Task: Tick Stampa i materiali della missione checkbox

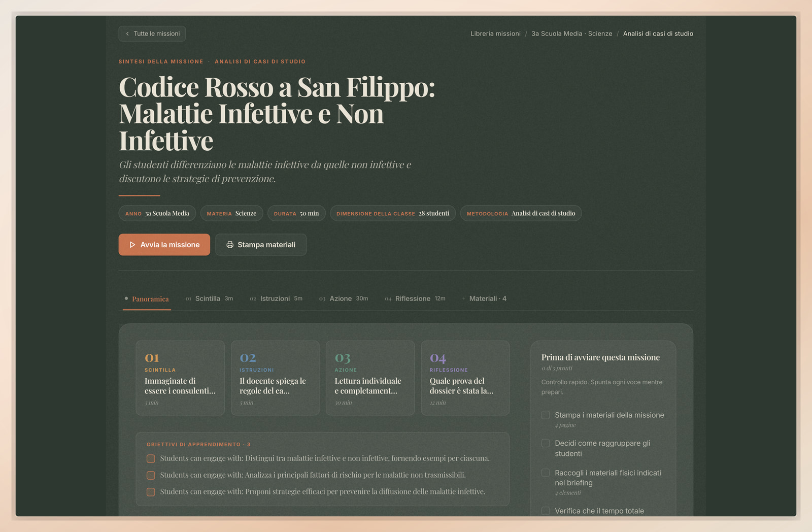Action: [546, 415]
